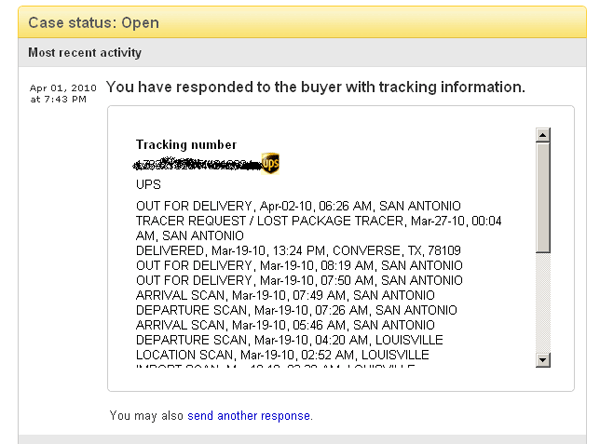This screenshot has height=444, width=600.
Task: Click the ARRIVAL SCAN 07:49 AM entry
Action: point(270,295)
